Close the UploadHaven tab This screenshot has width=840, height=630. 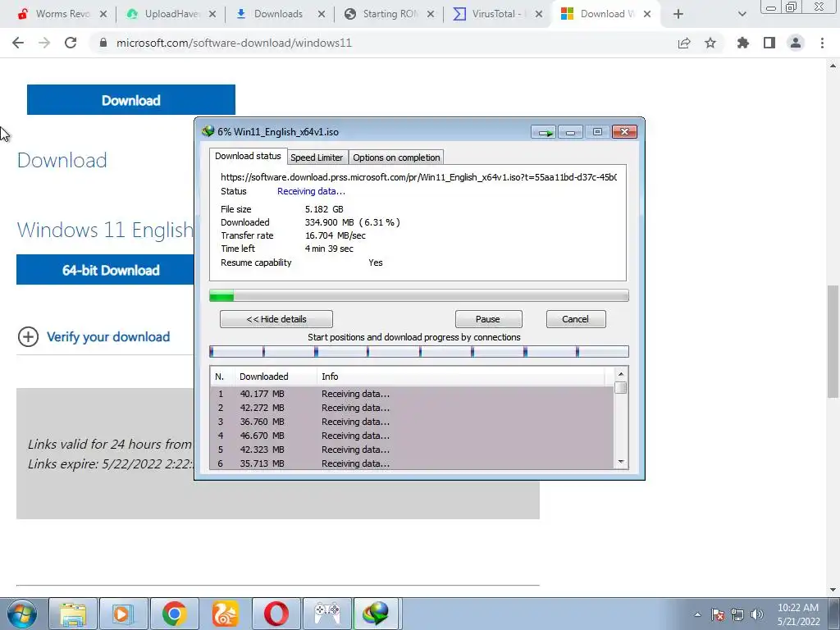pyautogui.click(x=212, y=14)
